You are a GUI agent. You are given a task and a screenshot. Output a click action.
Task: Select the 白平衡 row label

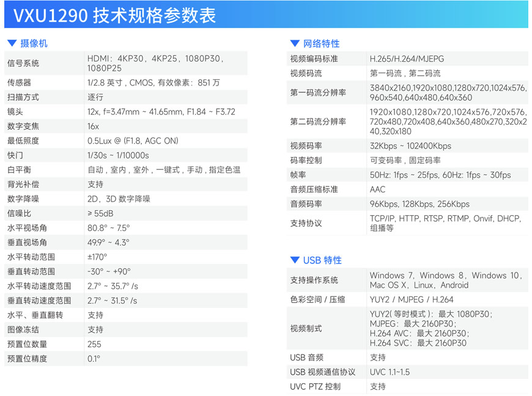click(x=19, y=170)
